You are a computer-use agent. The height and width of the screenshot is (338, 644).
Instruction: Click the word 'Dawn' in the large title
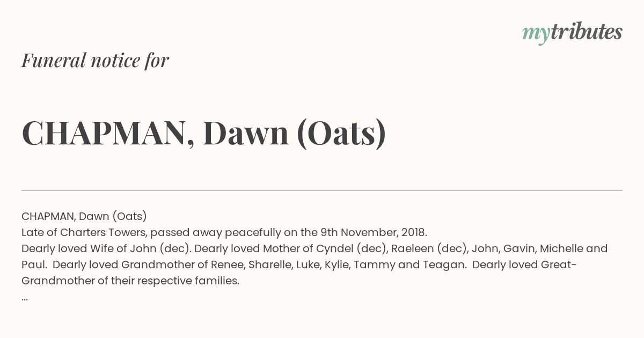[x=246, y=133]
